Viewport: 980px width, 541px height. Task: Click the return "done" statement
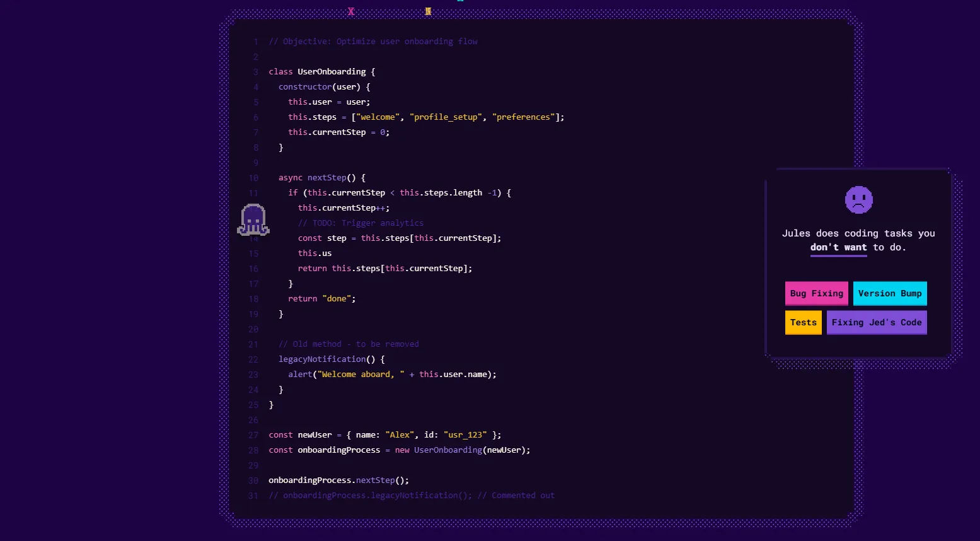coord(321,299)
